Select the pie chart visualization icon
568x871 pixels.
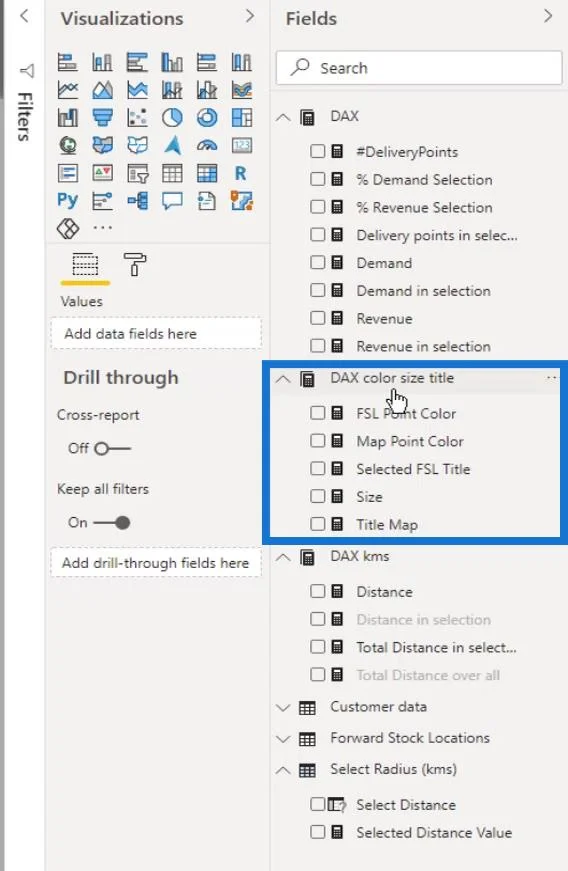pyautogui.click(x=172, y=117)
